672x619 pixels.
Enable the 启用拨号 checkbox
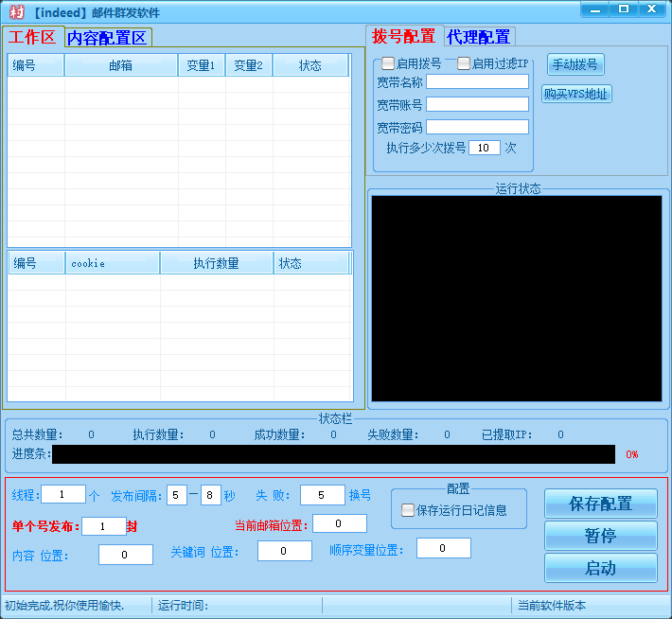click(389, 64)
